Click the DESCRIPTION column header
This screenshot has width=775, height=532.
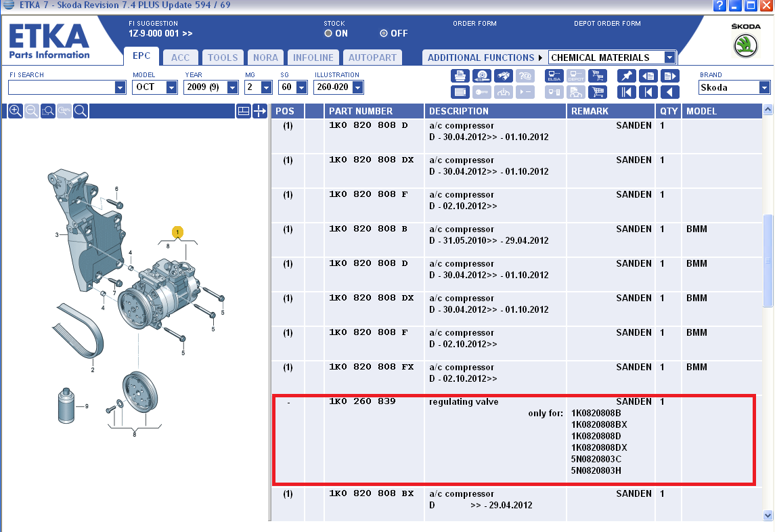[x=495, y=111]
